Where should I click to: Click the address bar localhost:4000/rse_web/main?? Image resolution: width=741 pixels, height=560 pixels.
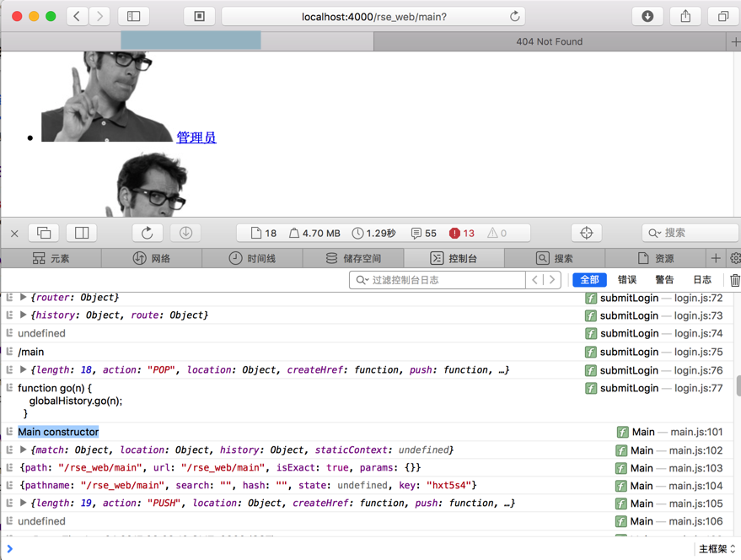(373, 17)
